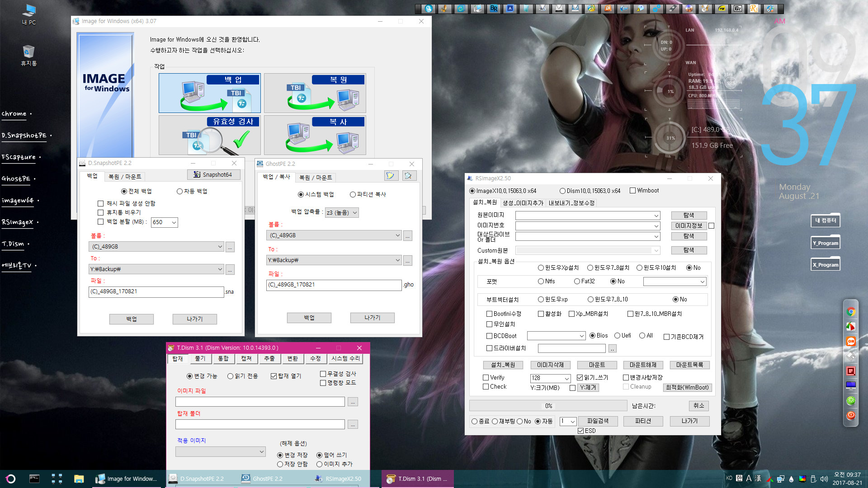Tick the Wimboot checkbox in RSImageX
Viewport: 868px width, 488px height.
pyautogui.click(x=632, y=190)
